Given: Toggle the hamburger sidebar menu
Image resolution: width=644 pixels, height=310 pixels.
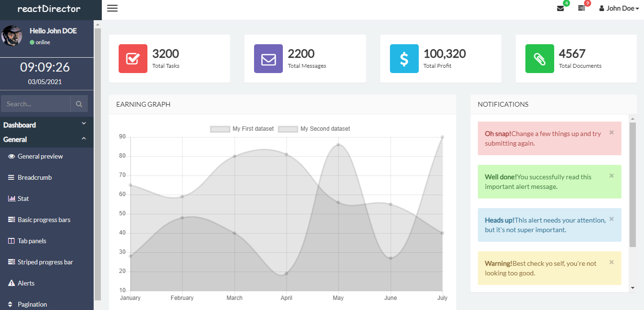Looking at the screenshot, I should click(112, 8).
